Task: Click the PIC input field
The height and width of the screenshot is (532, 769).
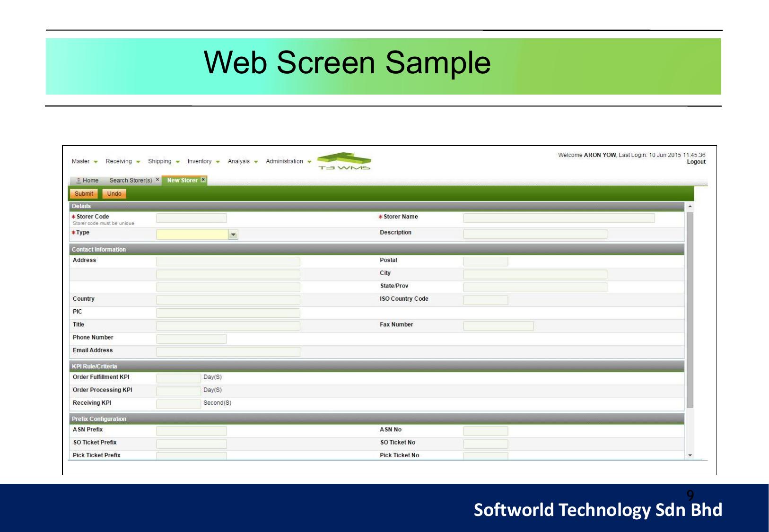Action: [x=228, y=313]
